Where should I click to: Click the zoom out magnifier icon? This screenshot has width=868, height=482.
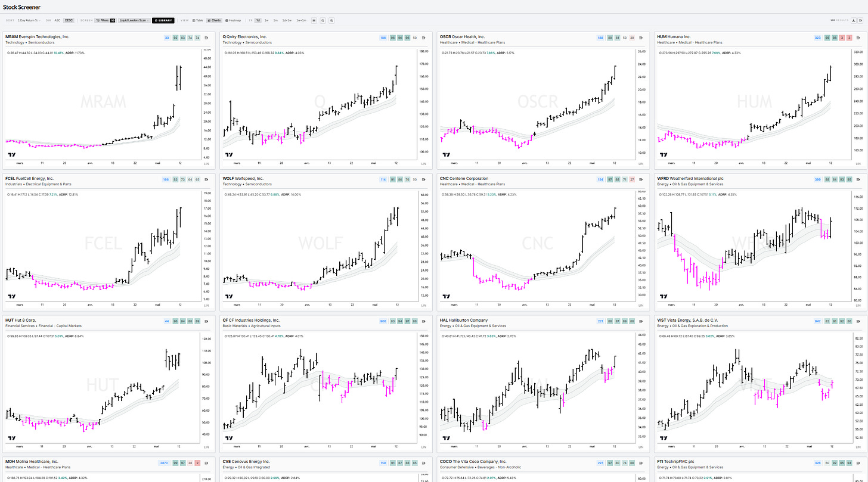point(323,20)
